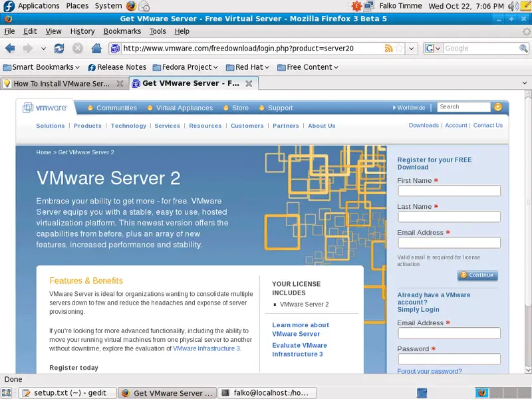
Task: Open the View menu
Action: tap(54, 31)
